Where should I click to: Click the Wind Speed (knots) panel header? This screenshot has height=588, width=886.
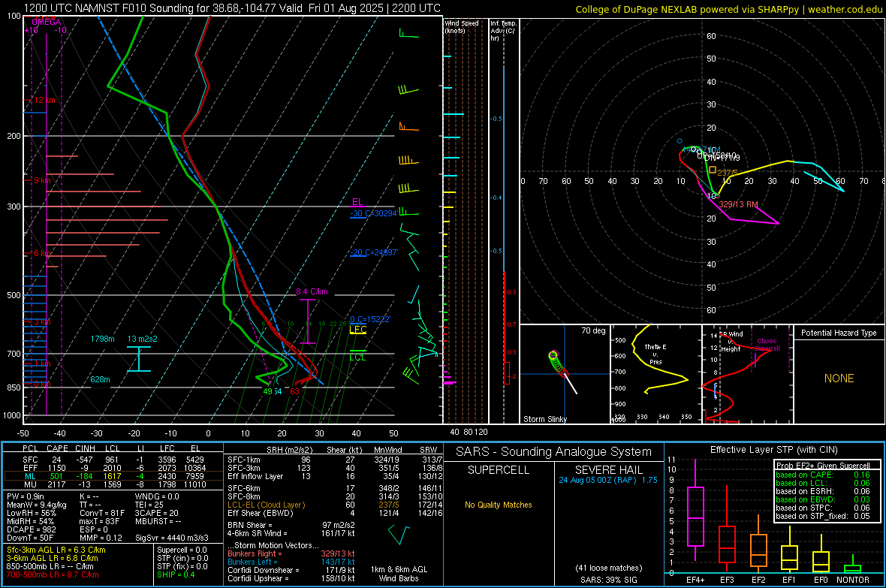(462, 26)
